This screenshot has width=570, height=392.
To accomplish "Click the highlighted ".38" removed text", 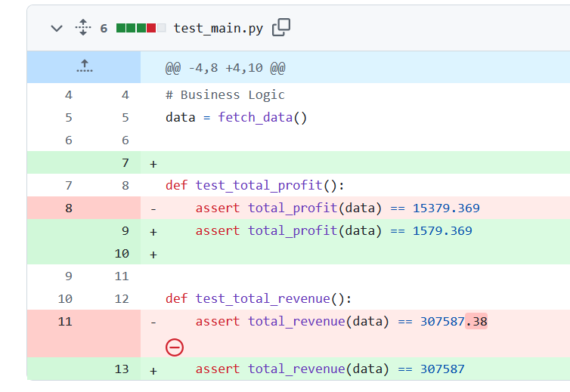I will 476,321.
